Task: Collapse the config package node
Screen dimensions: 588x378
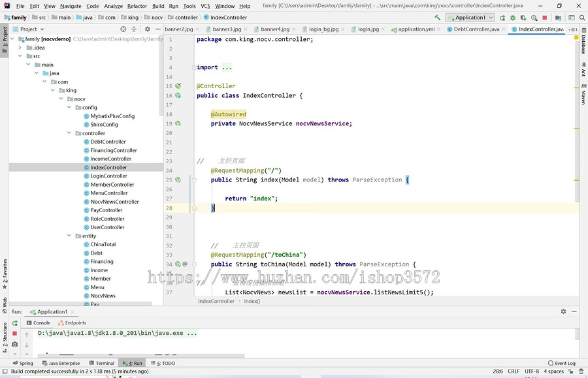Action: tap(69, 107)
